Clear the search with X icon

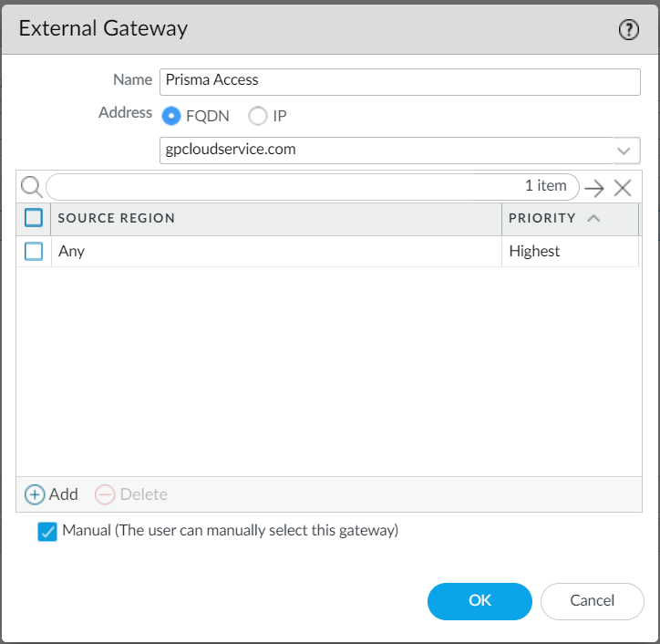(623, 188)
